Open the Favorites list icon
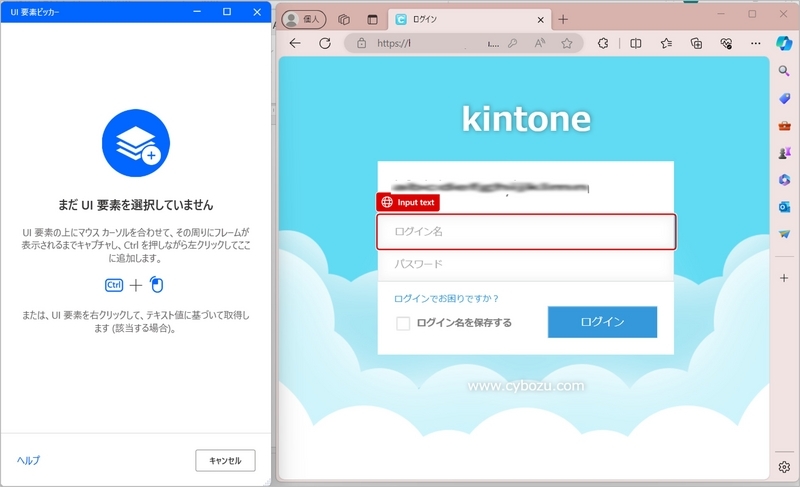The image size is (800, 487). click(x=666, y=43)
